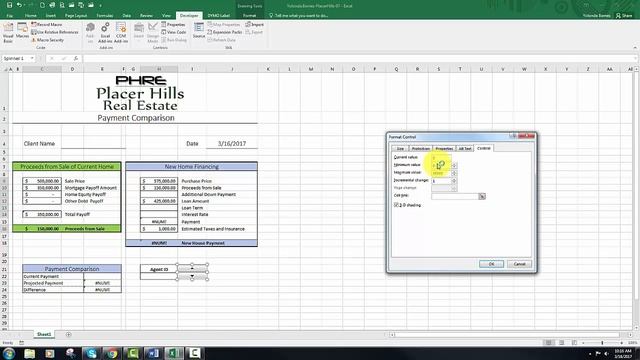Expand the Name Box dropdown

click(32, 58)
